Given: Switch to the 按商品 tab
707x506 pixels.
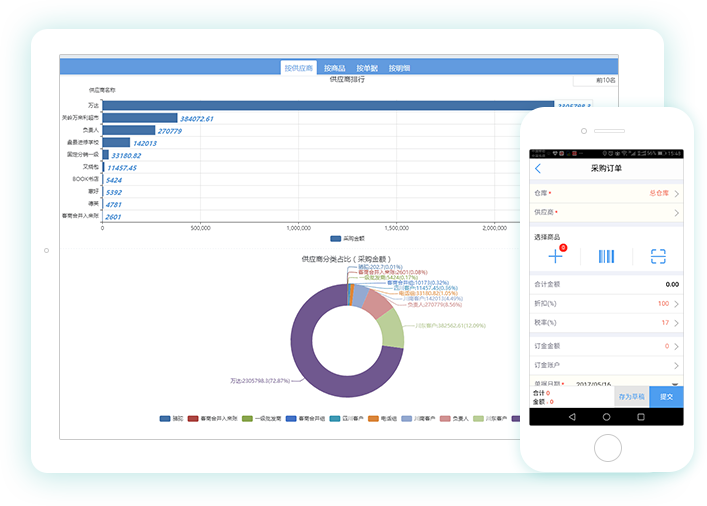Looking at the screenshot, I should click(x=334, y=68).
